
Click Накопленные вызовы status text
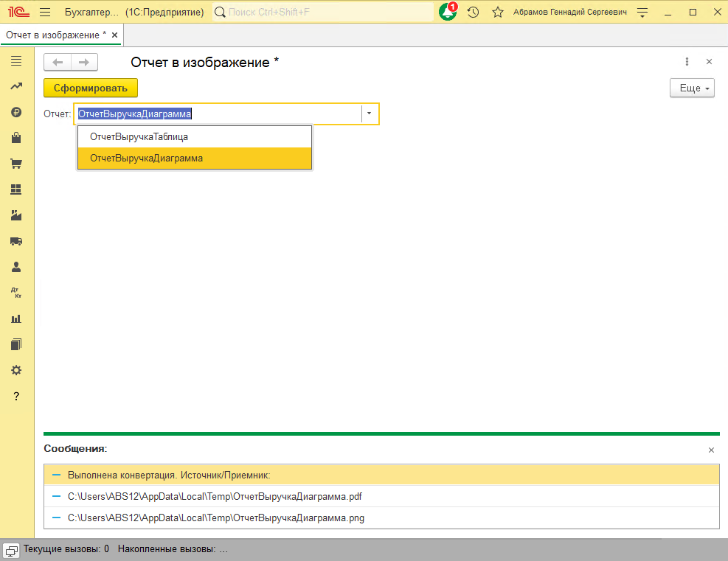pos(173,549)
